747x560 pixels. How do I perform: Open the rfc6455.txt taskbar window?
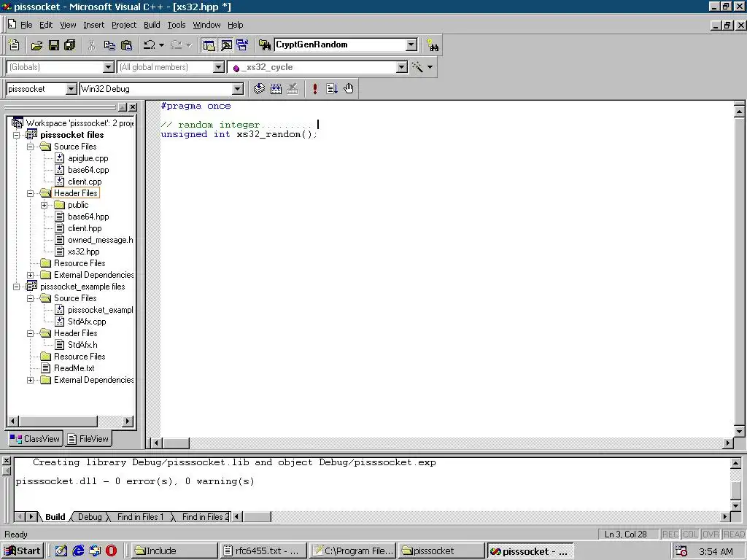pyautogui.click(x=262, y=551)
